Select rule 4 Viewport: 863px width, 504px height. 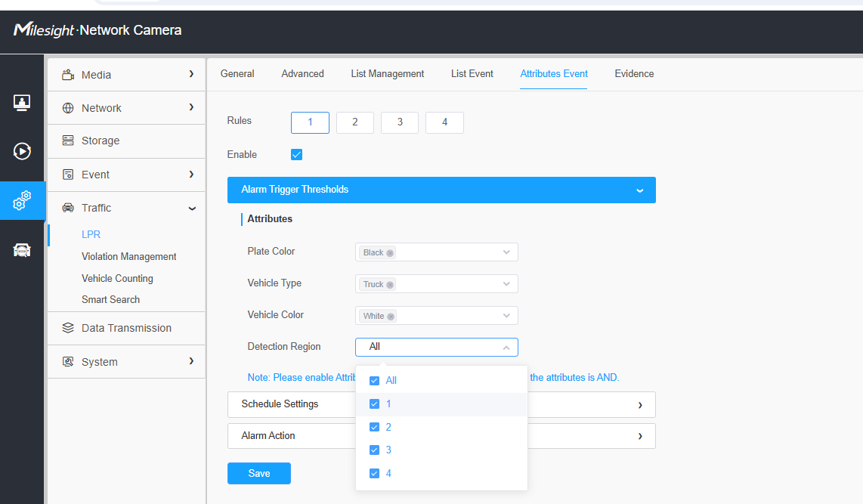(x=444, y=122)
